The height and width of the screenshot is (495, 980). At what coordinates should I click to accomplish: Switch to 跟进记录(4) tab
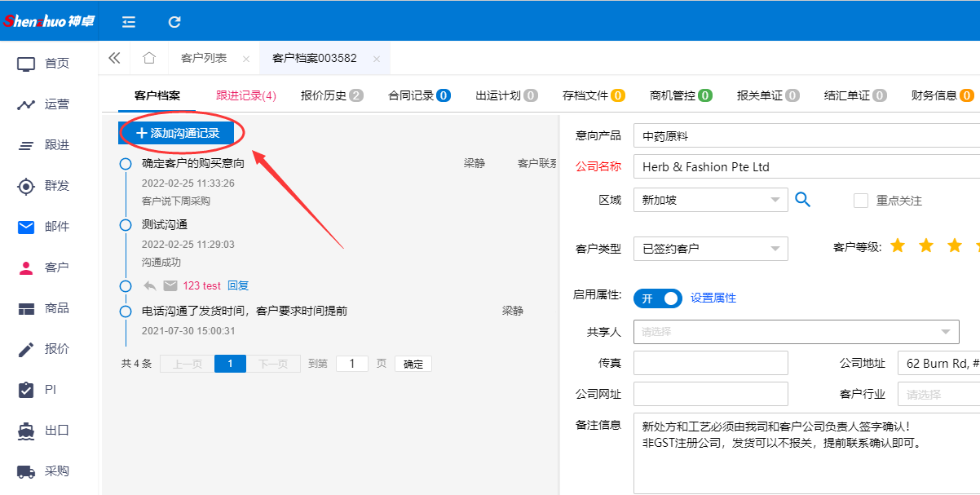pos(246,95)
